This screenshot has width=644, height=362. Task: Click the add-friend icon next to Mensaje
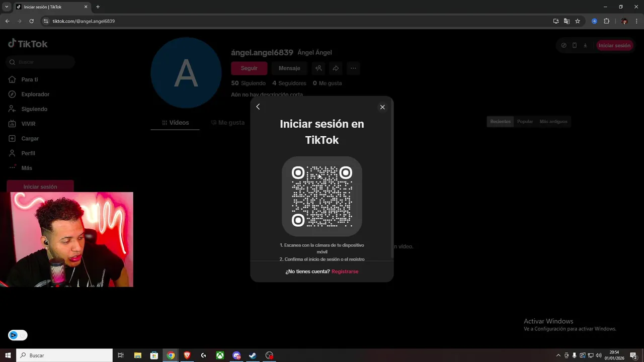coord(318,68)
